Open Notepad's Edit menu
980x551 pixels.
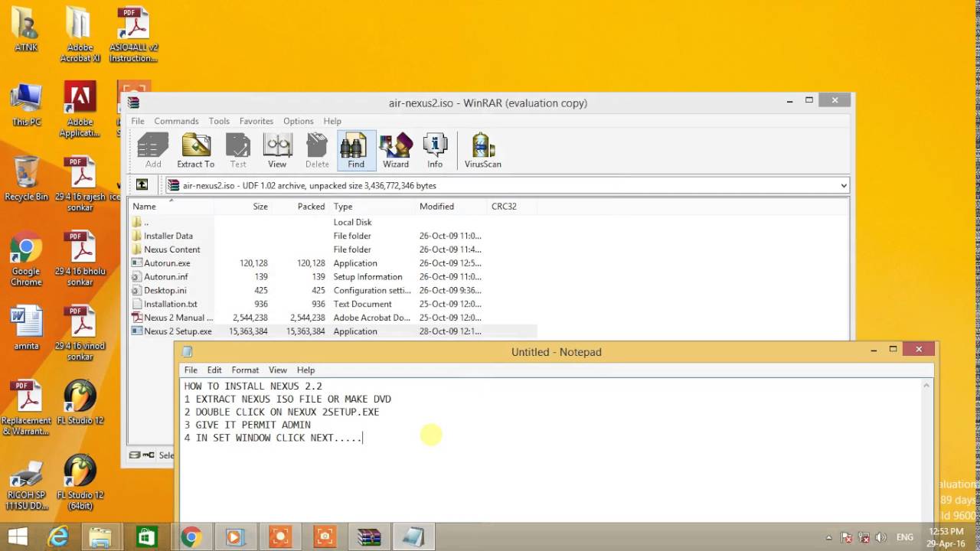pos(214,370)
